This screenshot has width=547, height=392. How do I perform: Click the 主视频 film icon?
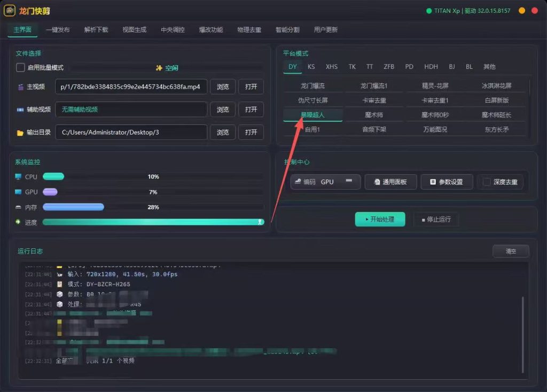click(x=20, y=87)
